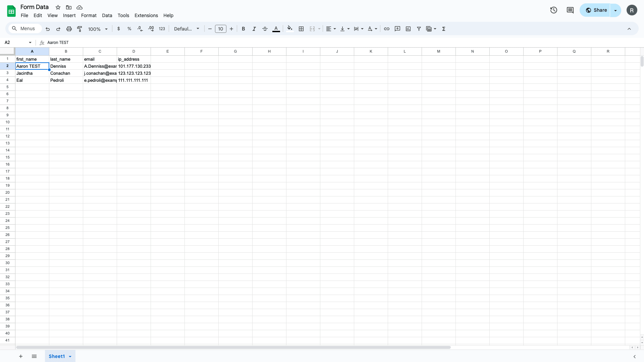Apply strikethrough formatting
The image size is (644, 362).
[265, 29]
